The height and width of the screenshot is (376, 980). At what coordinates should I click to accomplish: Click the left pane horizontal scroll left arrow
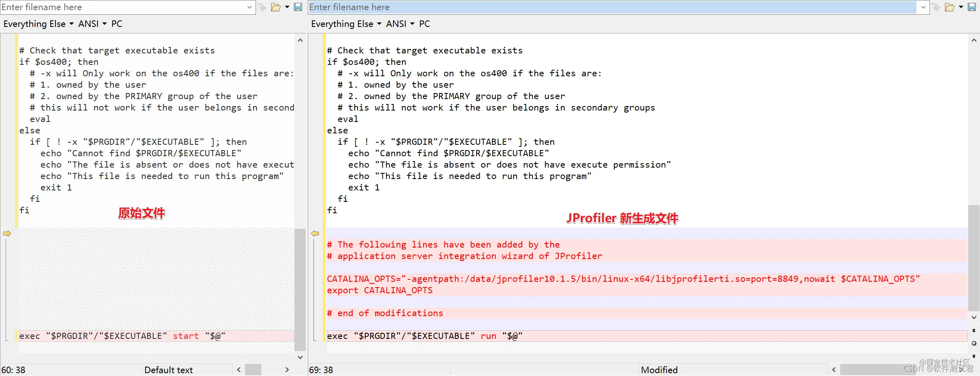tap(238, 370)
